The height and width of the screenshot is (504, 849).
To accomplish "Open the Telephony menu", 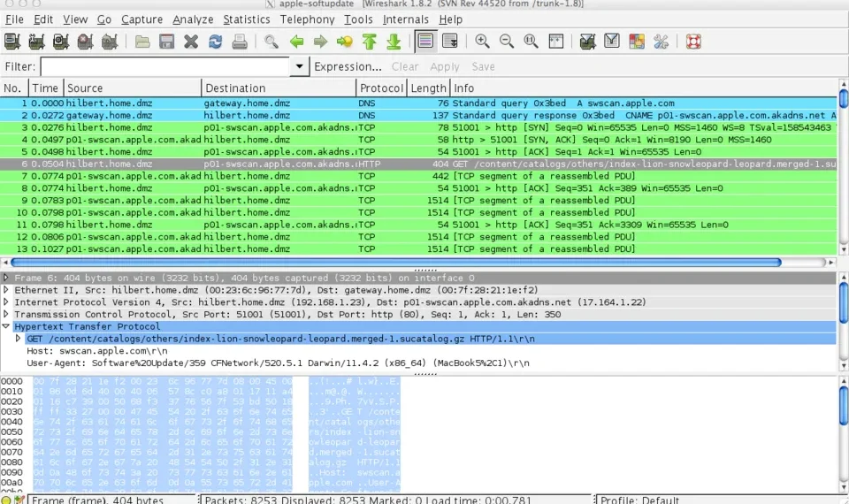I will pyautogui.click(x=307, y=19).
